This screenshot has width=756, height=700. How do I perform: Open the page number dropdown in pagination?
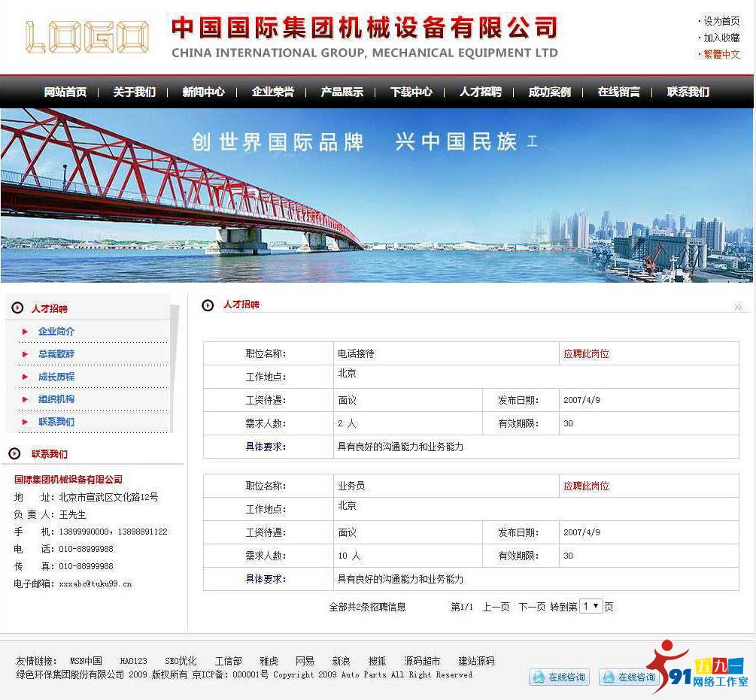coord(591,607)
